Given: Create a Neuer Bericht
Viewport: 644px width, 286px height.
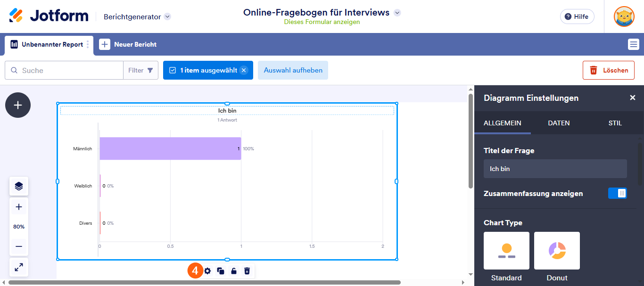Looking at the screenshot, I should 128,44.
